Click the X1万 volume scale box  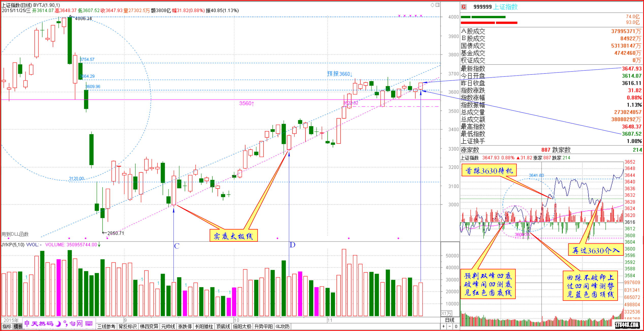point(446,313)
